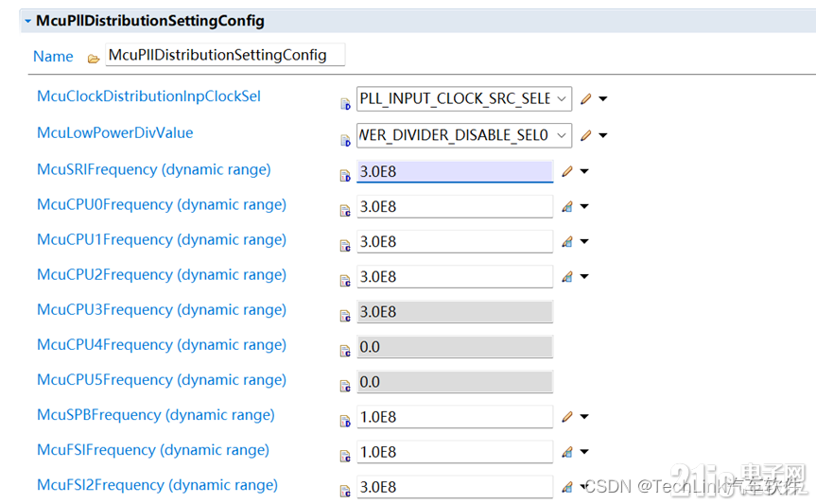The image size is (816, 504).
Task: Click parameter type icon before McuSRIFrequency value
Action: 345,176
